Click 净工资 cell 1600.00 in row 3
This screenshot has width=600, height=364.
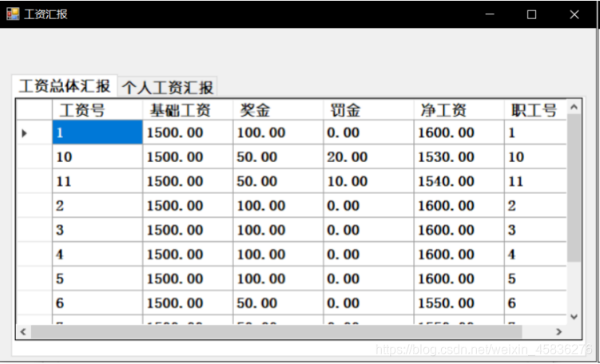pos(459,230)
